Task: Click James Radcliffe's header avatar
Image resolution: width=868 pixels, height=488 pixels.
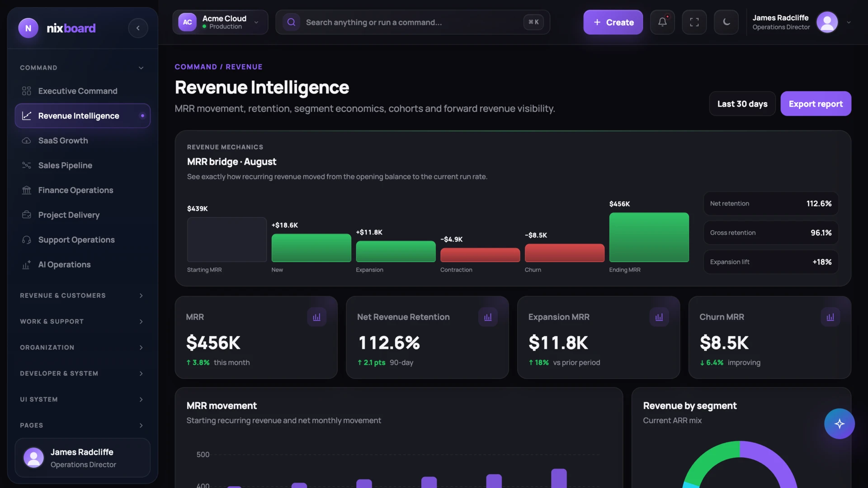Action: click(x=827, y=22)
